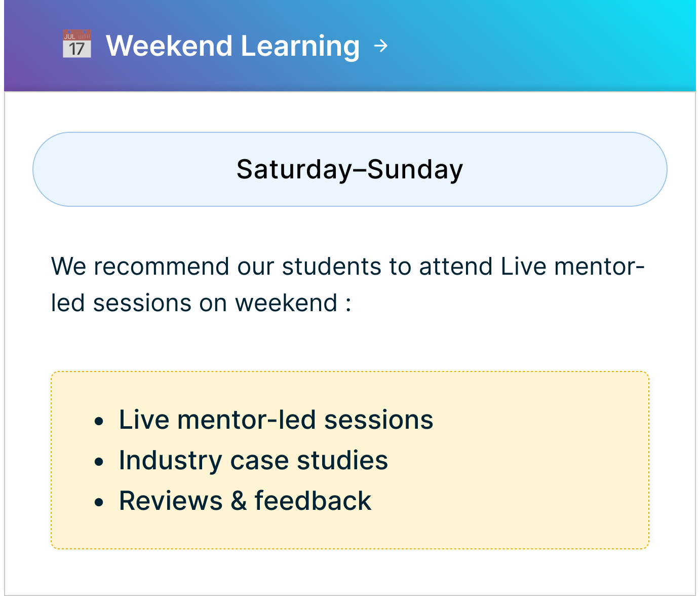This screenshot has height=596, width=700.
Task: Click the bullet before Reviews & feedback
Action: point(99,502)
